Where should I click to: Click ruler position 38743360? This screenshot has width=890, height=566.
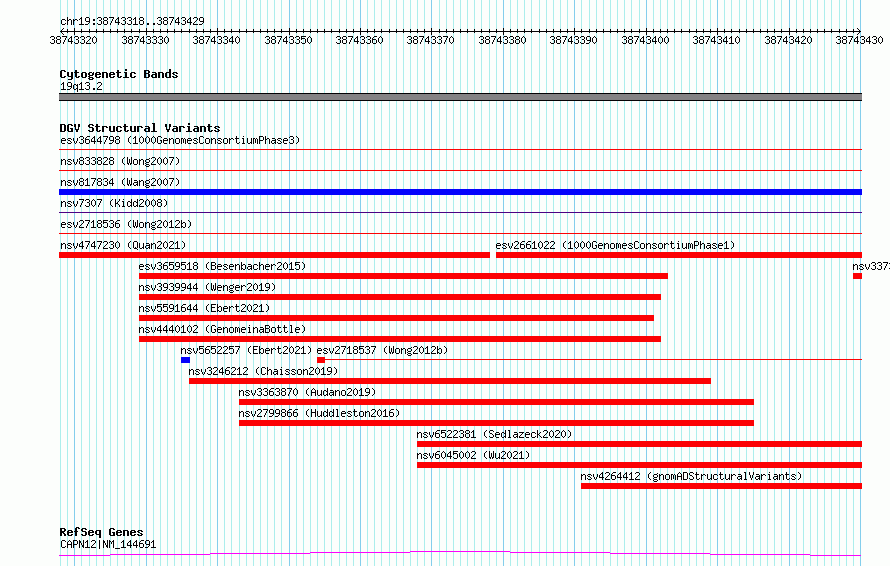coord(359,40)
